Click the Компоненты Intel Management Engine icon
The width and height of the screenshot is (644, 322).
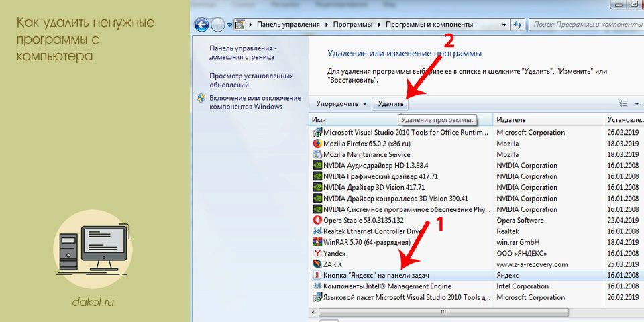pos(317,286)
